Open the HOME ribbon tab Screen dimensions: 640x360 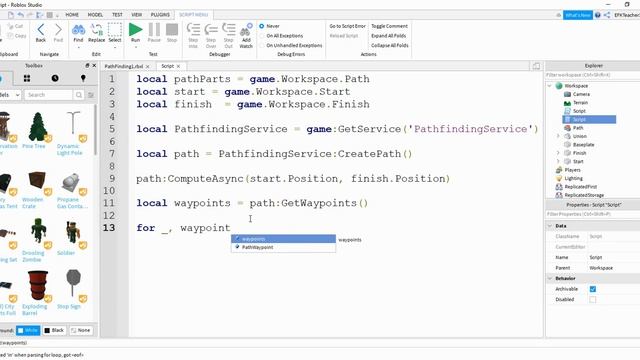point(72,15)
